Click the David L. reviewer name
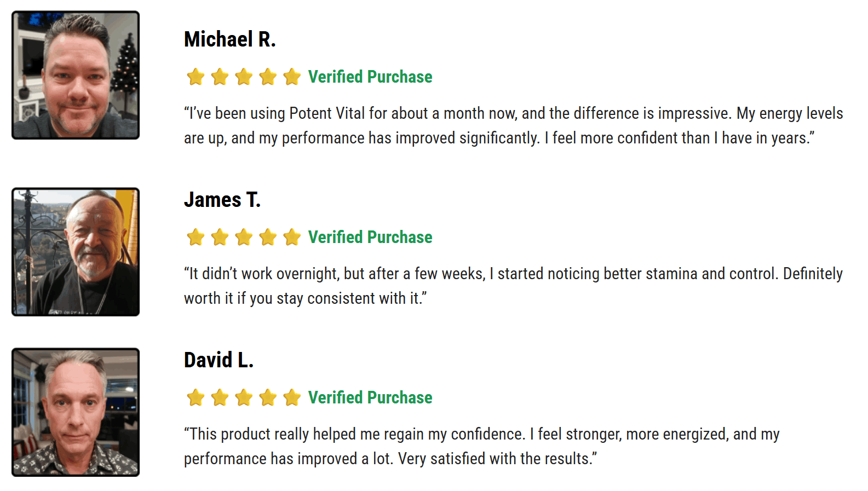 219,360
